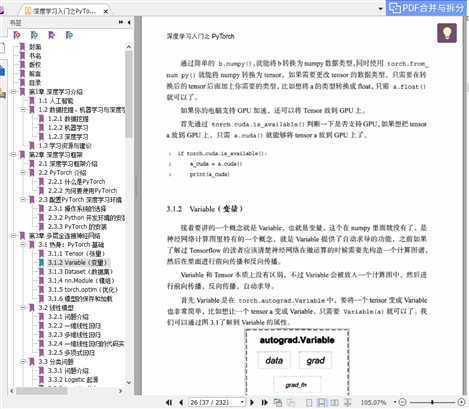Collapse the 2.3 配置PyTorch node
This screenshot has height=409, width=469.
pyautogui.click(x=23, y=199)
